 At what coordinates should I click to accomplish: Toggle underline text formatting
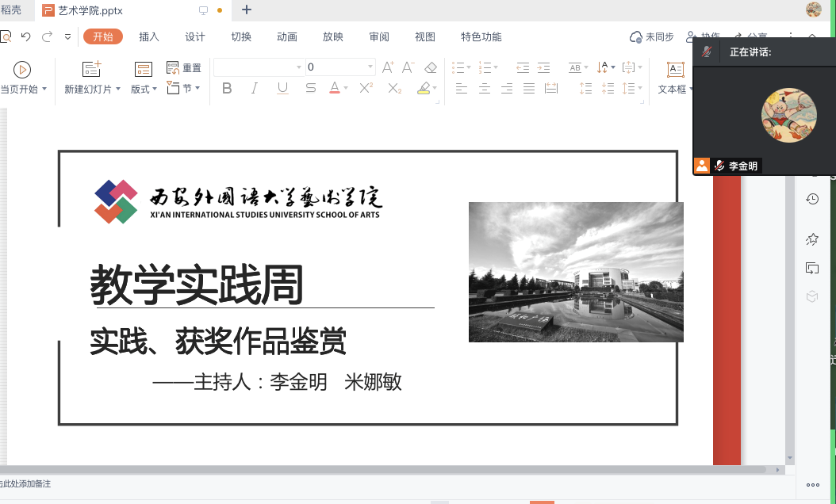coord(282,88)
